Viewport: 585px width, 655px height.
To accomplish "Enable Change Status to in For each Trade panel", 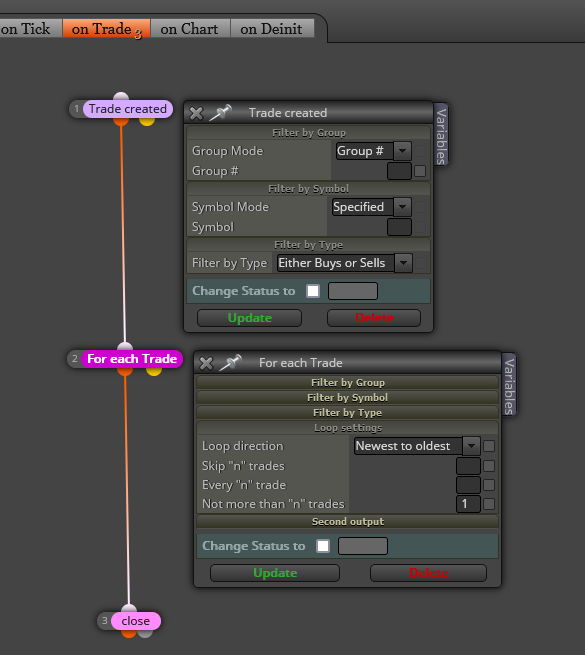I will 323,546.
